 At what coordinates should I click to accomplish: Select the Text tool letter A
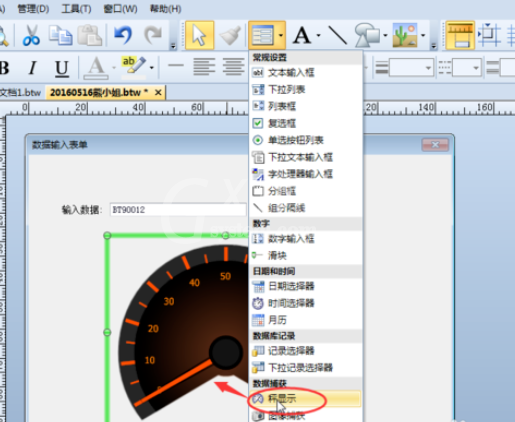(x=302, y=35)
